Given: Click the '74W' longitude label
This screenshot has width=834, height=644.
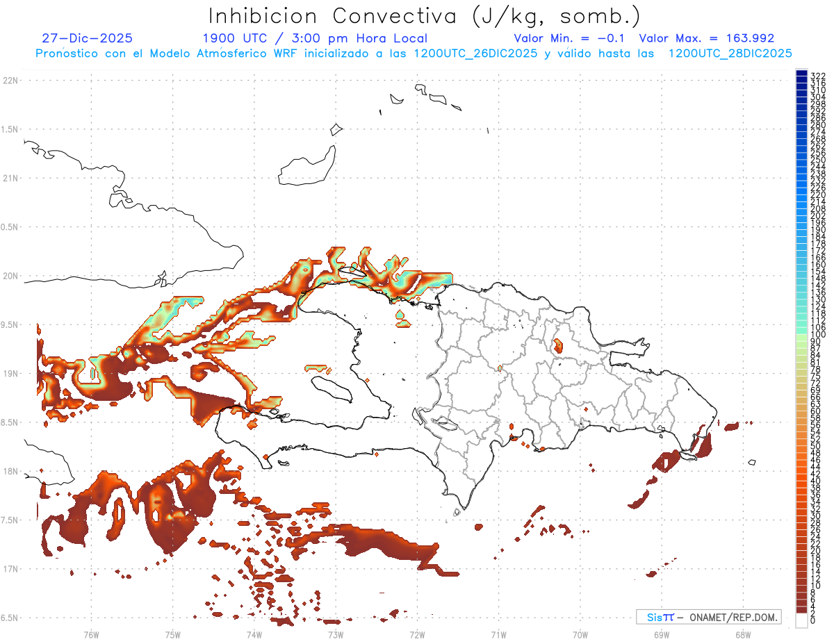Looking at the screenshot, I should (254, 634).
